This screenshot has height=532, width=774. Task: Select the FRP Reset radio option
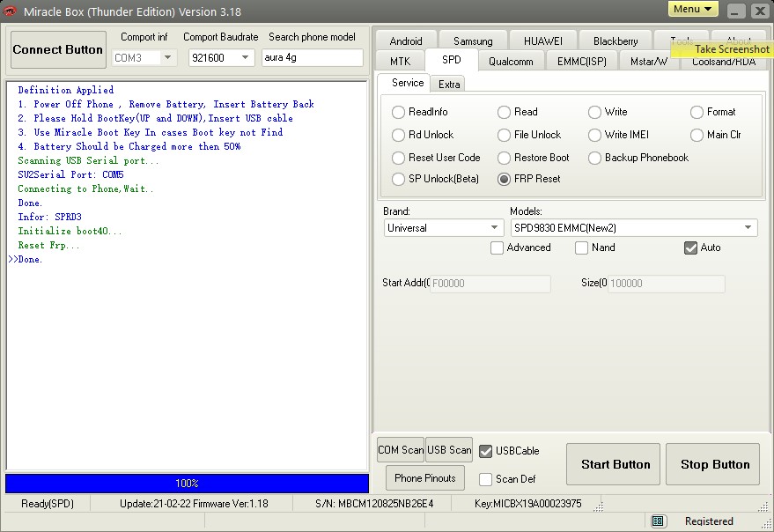click(x=528, y=179)
